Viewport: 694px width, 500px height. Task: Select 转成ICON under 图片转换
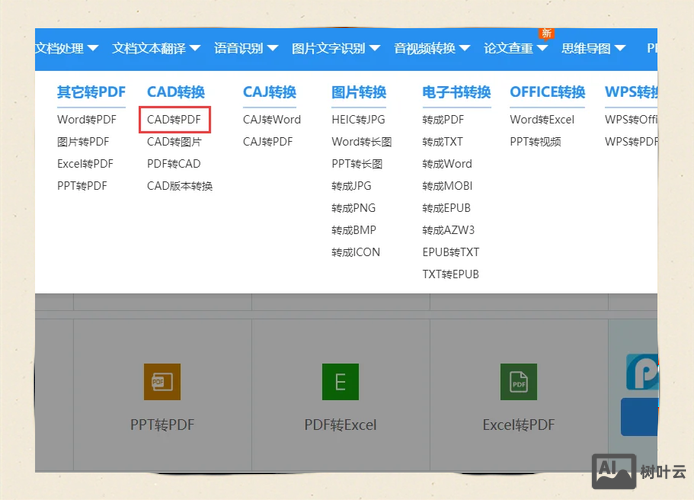[x=356, y=252]
